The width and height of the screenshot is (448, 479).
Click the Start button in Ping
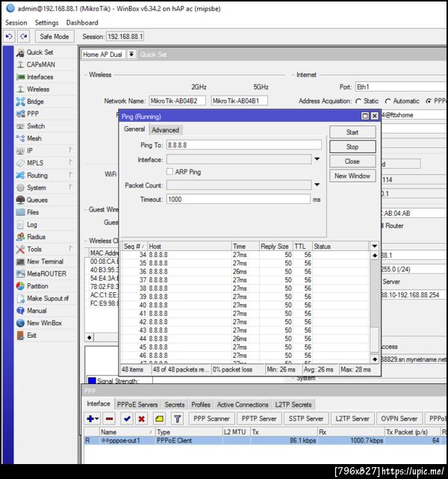pyautogui.click(x=352, y=132)
